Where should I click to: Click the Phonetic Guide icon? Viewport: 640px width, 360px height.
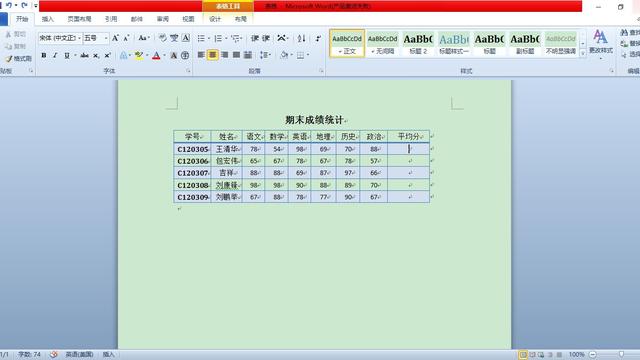(174, 38)
